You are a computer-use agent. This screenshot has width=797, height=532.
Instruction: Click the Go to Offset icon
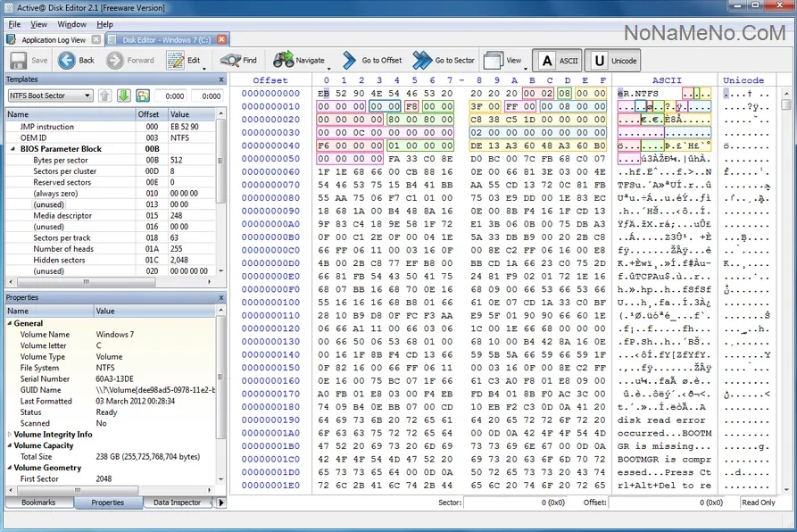(x=349, y=61)
